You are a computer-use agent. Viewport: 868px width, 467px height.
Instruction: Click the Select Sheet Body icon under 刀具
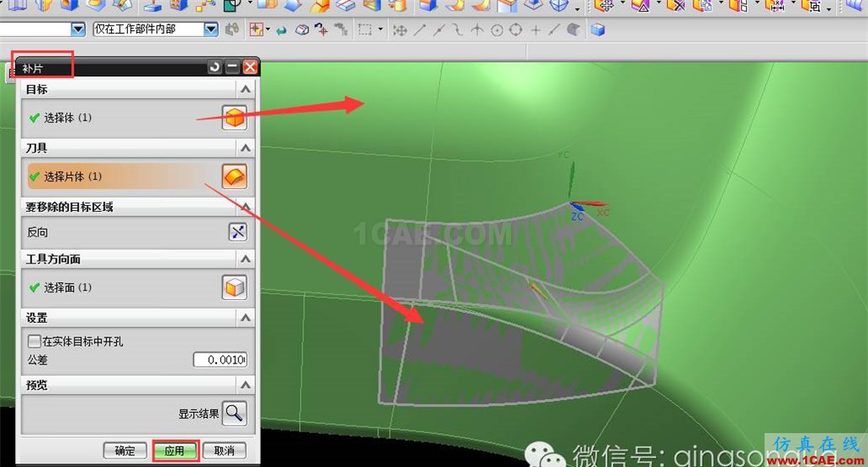click(x=234, y=176)
